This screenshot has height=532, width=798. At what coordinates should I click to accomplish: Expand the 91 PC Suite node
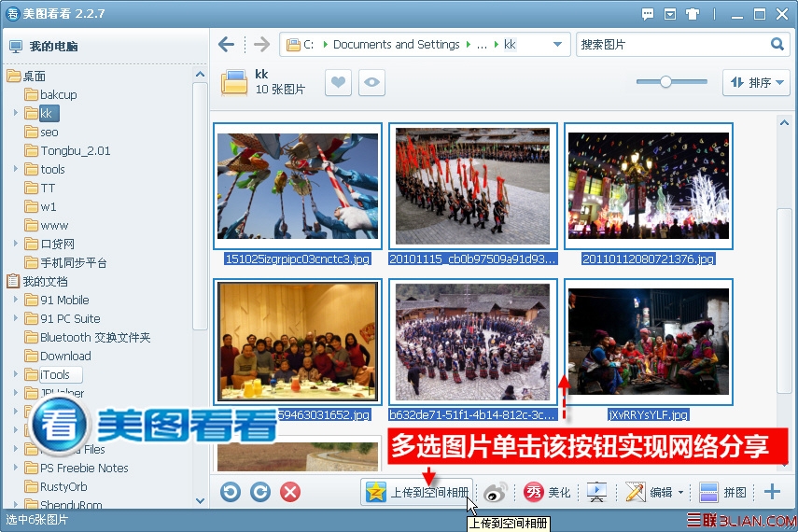coord(15,318)
